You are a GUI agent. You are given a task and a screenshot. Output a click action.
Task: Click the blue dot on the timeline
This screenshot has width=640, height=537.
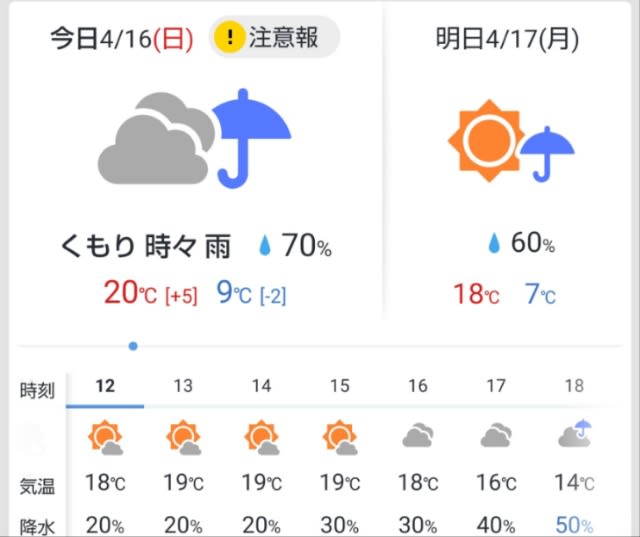click(x=133, y=346)
